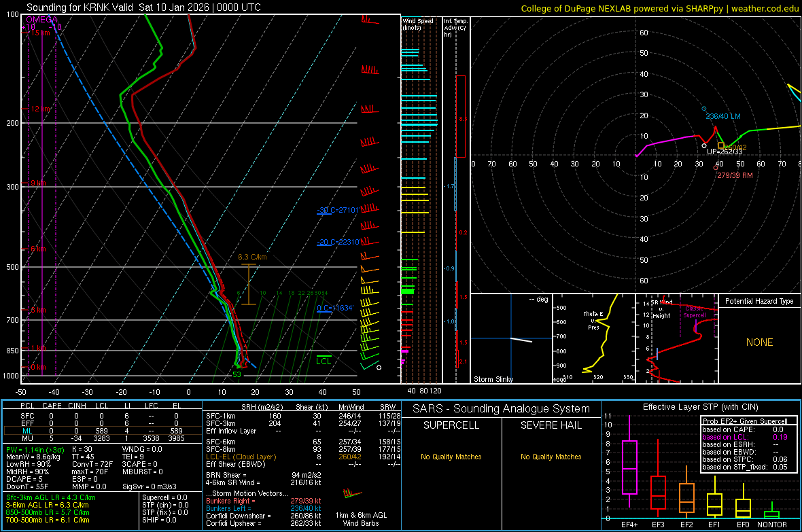Click the 'Inf. Temp. Adv.' panel header
The image size is (802, 532).
click(x=455, y=28)
